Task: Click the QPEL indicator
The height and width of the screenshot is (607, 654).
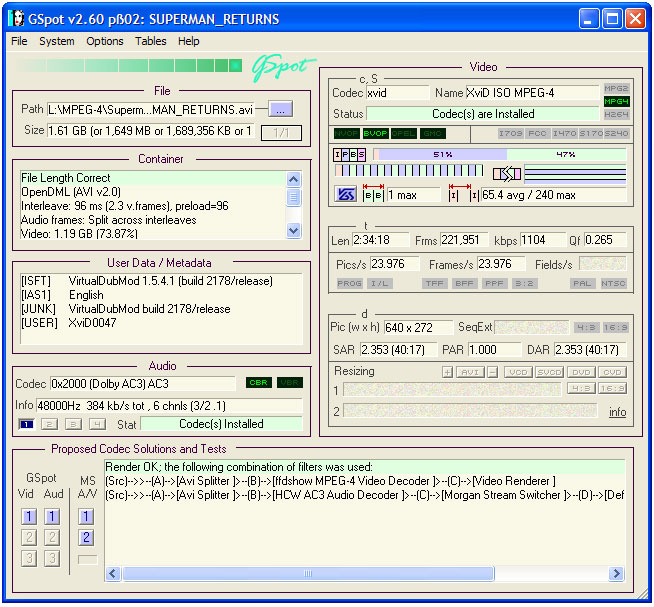Action: 404,133
